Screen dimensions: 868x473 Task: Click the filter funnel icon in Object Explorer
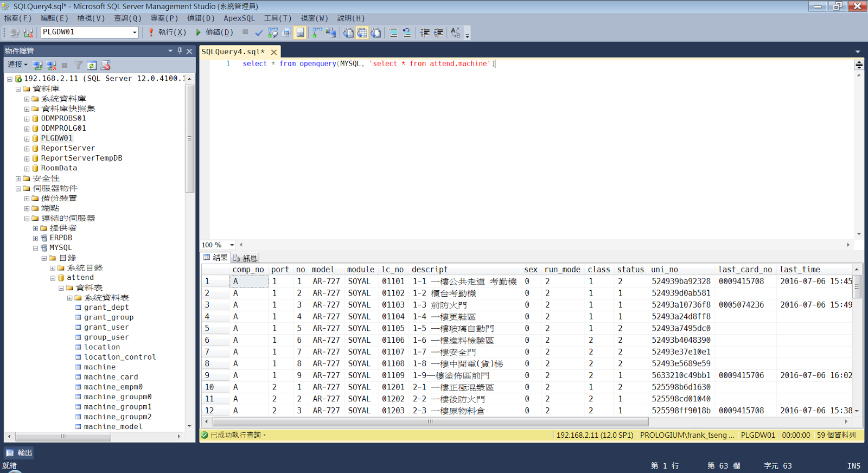(x=78, y=65)
